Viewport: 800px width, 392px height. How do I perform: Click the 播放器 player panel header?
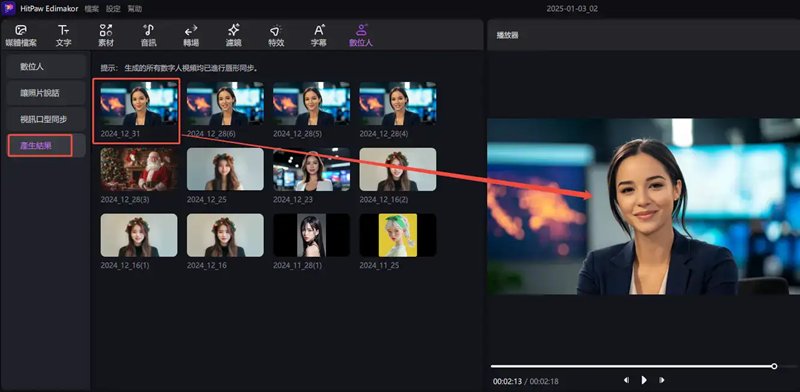pyautogui.click(x=508, y=35)
